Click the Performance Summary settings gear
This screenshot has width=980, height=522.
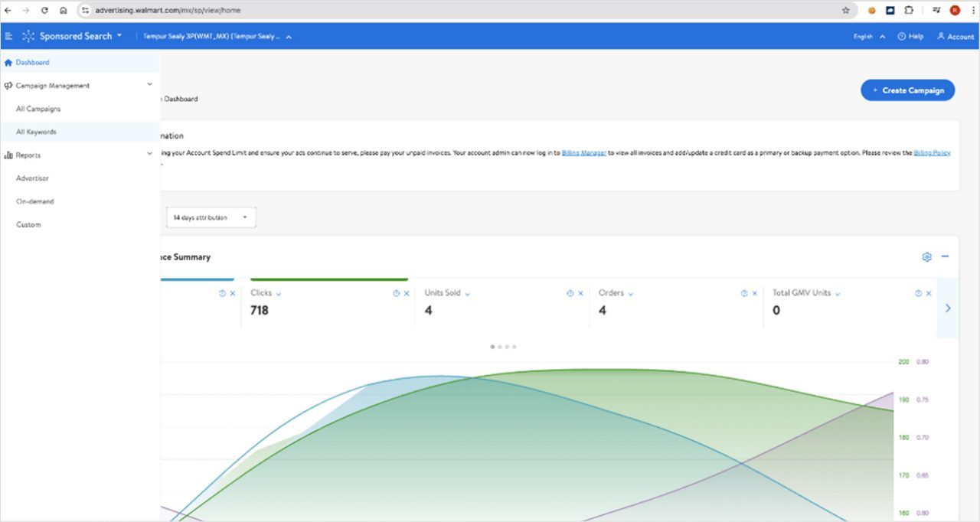[x=926, y=257]
